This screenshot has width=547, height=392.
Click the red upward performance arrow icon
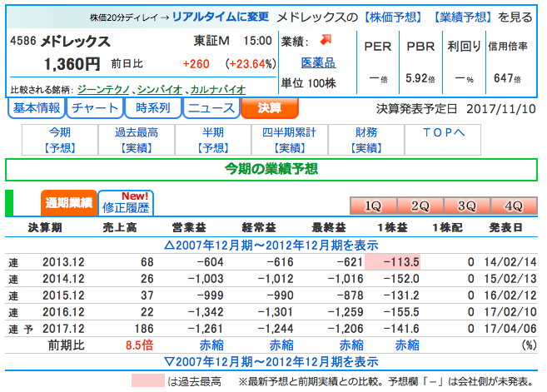click(326, 40)
